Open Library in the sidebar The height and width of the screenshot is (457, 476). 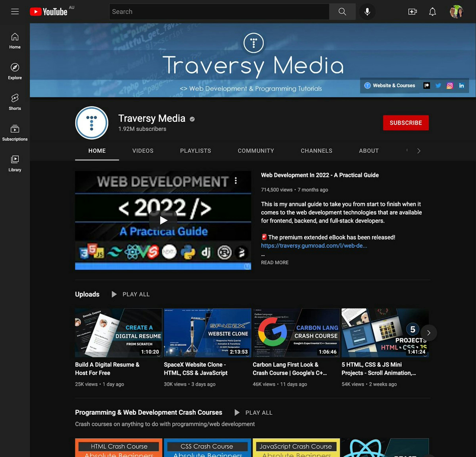pyautogui.click(x=15, y=163)
